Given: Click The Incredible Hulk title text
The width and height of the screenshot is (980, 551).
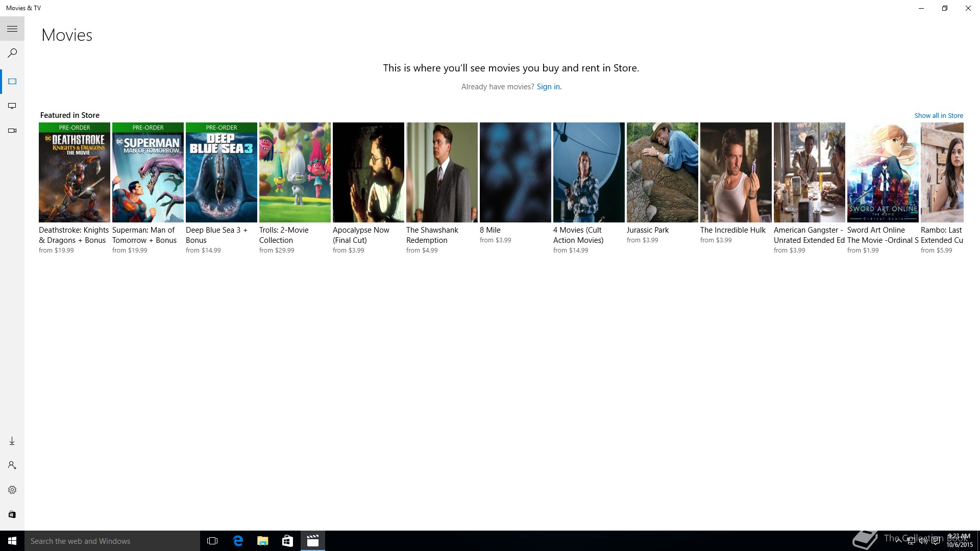Looking at the screenshot, I should 733,230.
